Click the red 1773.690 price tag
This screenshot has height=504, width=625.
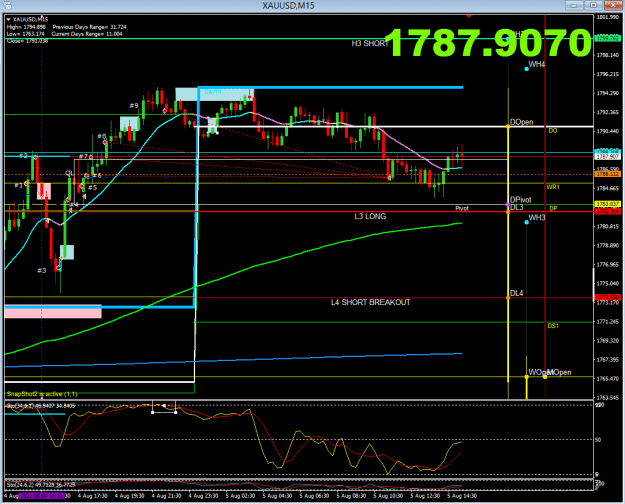[607, 298]
